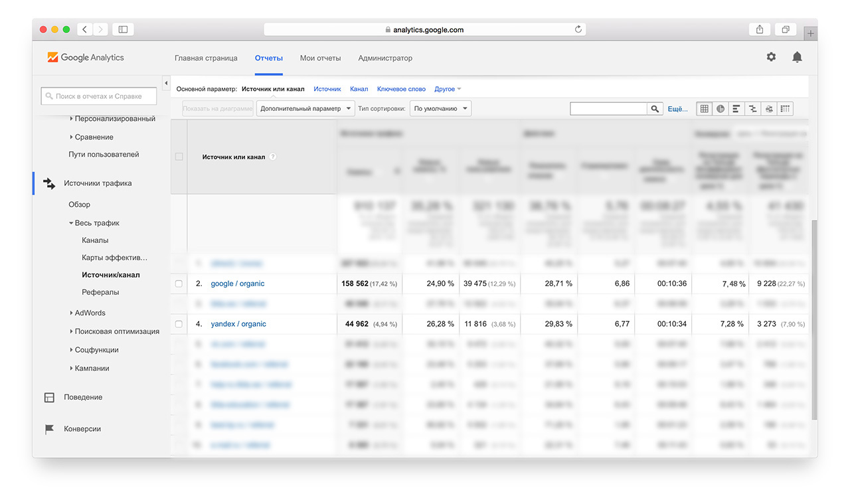Image resolution: width=850 pixels, height=504 pixels.
Task: Select the pivot table view icon
Action: click(x=785, y=109)
